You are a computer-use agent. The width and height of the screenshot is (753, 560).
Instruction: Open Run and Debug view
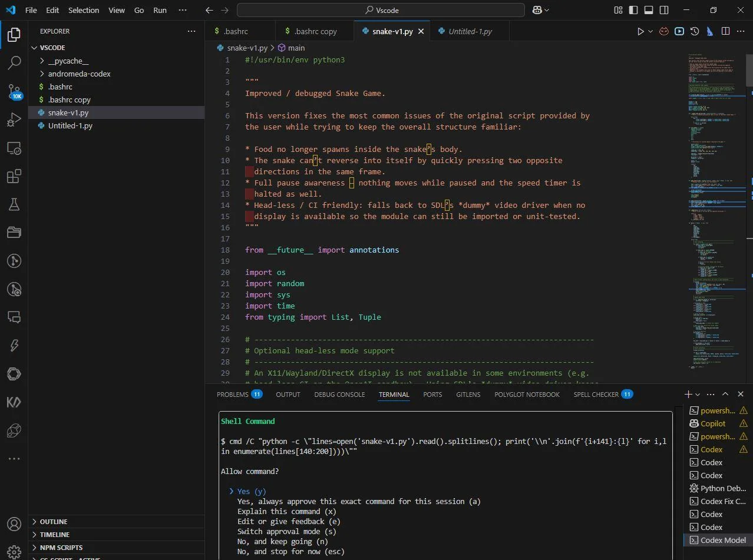point(14,120)
